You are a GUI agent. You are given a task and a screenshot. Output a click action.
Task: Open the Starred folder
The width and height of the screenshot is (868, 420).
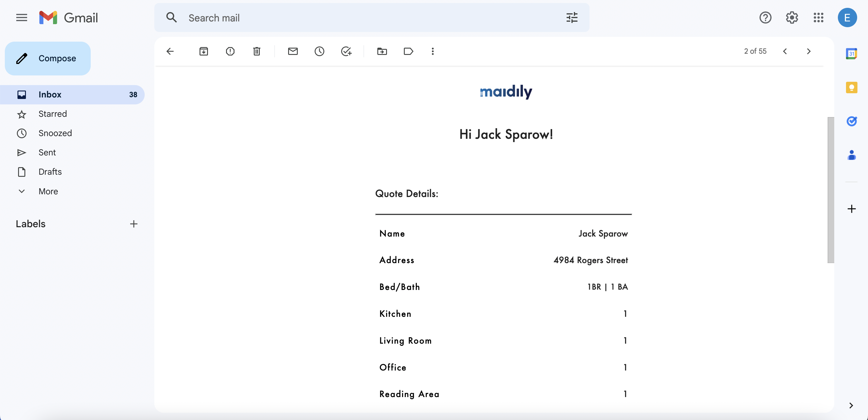click(52, 114)
